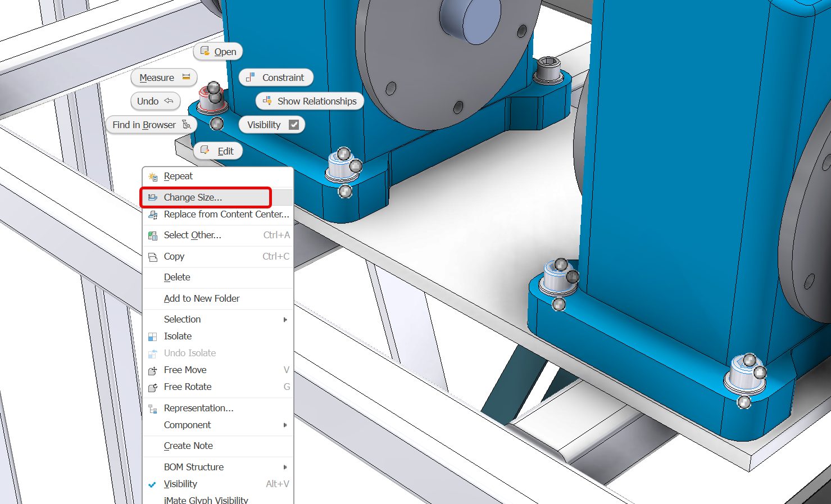This screenshot has height=504, width=831.
Task: Toggle iMate Glyph Visibility
Action: [x=206, y=500]
